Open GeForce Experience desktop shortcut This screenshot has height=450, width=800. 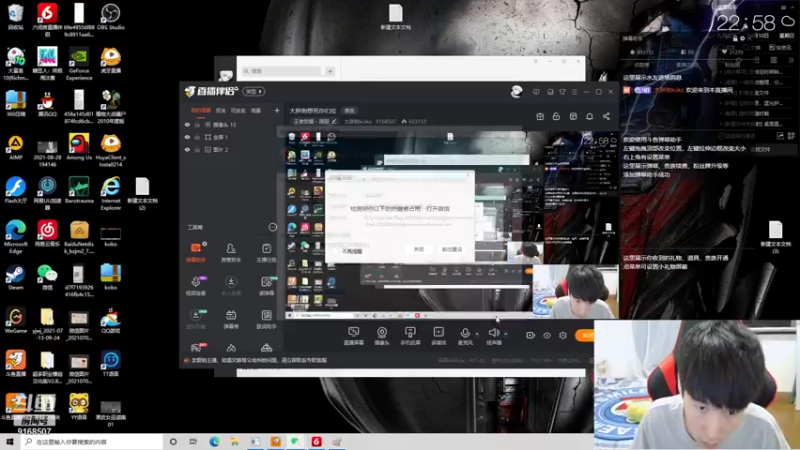79,64
